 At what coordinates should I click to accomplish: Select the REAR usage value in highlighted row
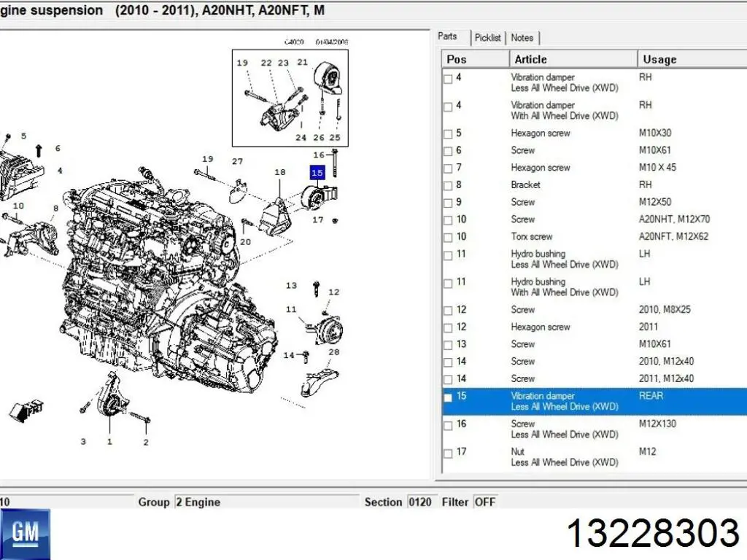pyautogui.click(x=651, y=395)
